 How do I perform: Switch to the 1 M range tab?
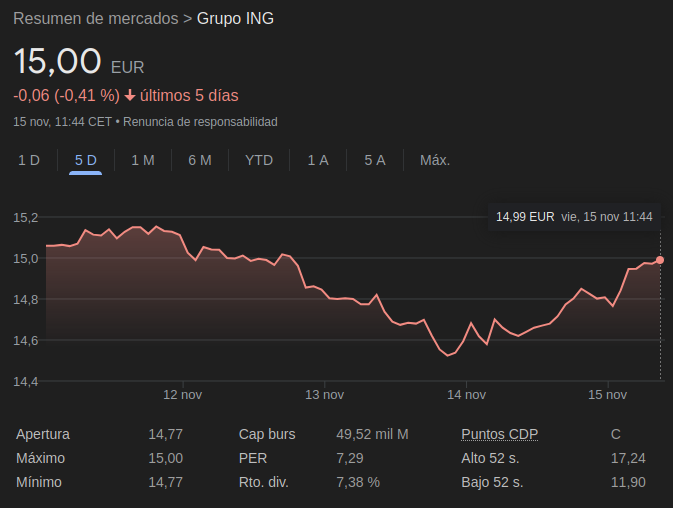point(143,160)
